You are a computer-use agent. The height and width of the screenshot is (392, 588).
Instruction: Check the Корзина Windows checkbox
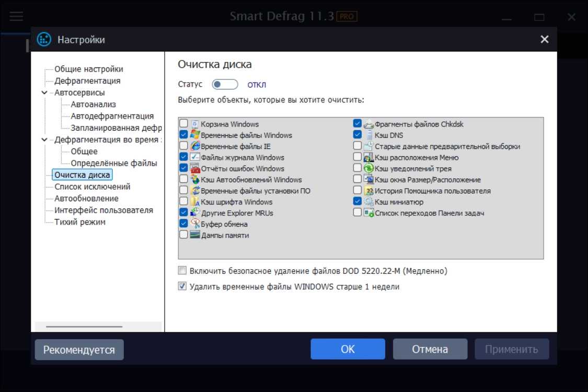pyautogui.click(x=183, y=123)
